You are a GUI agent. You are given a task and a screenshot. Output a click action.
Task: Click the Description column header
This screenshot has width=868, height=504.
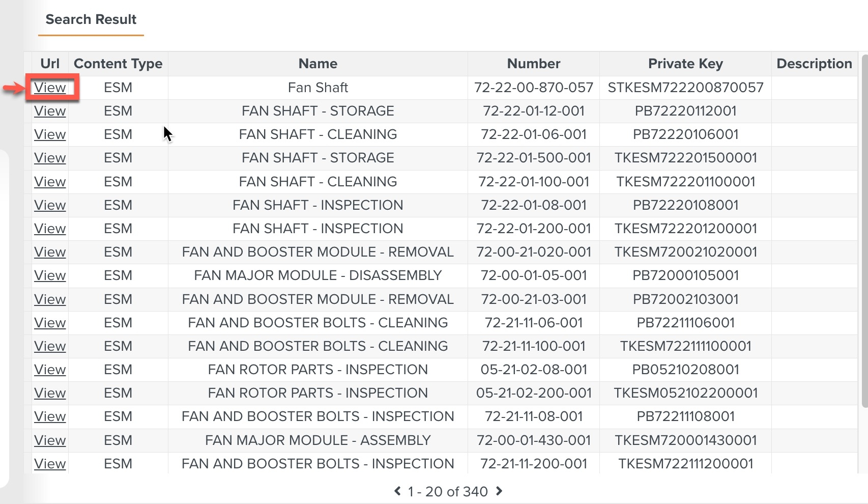pos(814,64)
